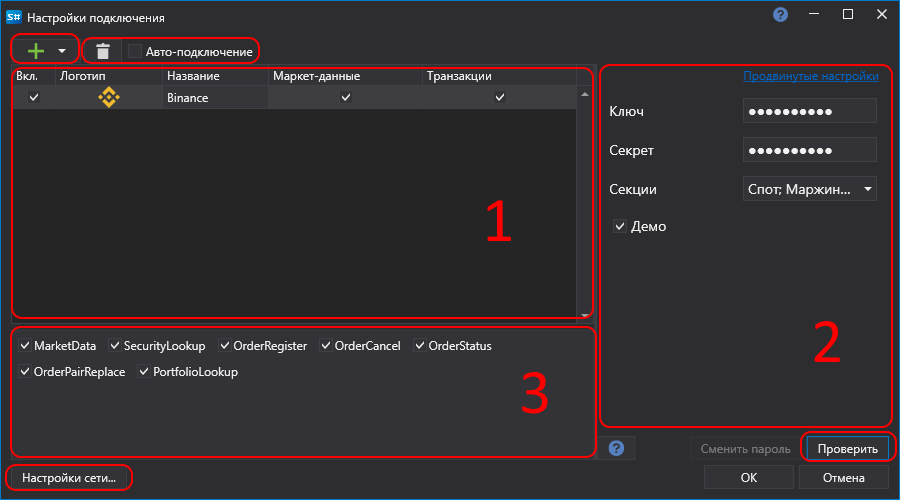This screenshot has height=500, width=900.
Task: Click the green plus add connection icon
Action: (x=36, y=51)
